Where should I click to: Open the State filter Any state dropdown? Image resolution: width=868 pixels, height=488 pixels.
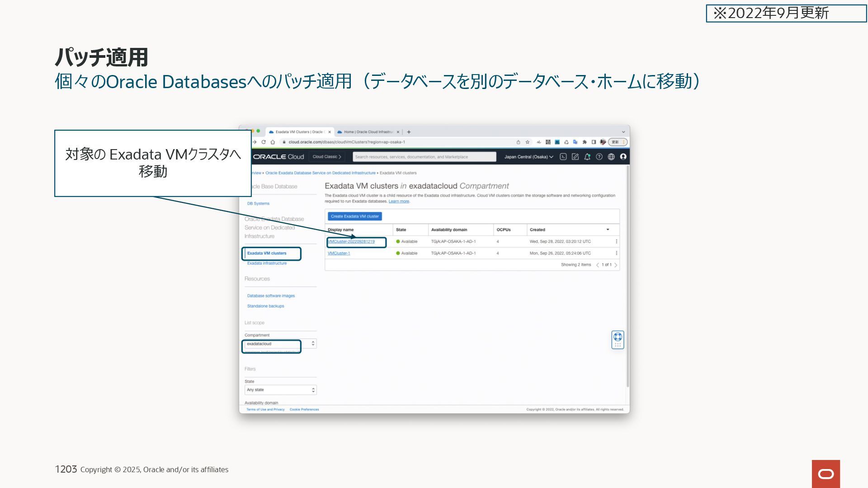click(x=280, y=390)
